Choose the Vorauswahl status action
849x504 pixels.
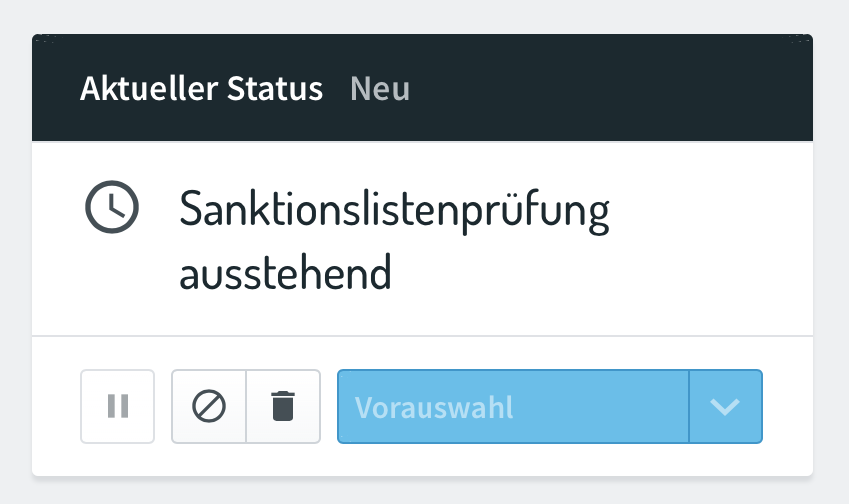(513, 406)
